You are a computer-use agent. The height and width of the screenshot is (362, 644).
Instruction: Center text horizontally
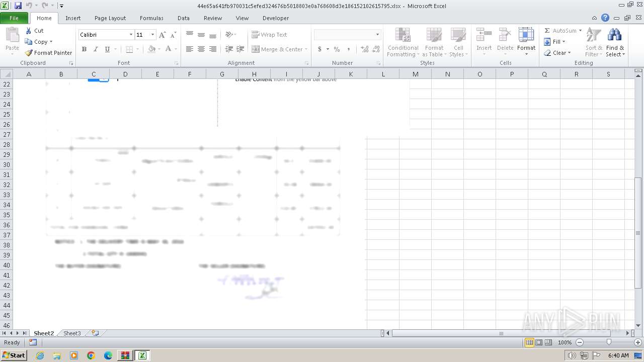pos(201,49)
